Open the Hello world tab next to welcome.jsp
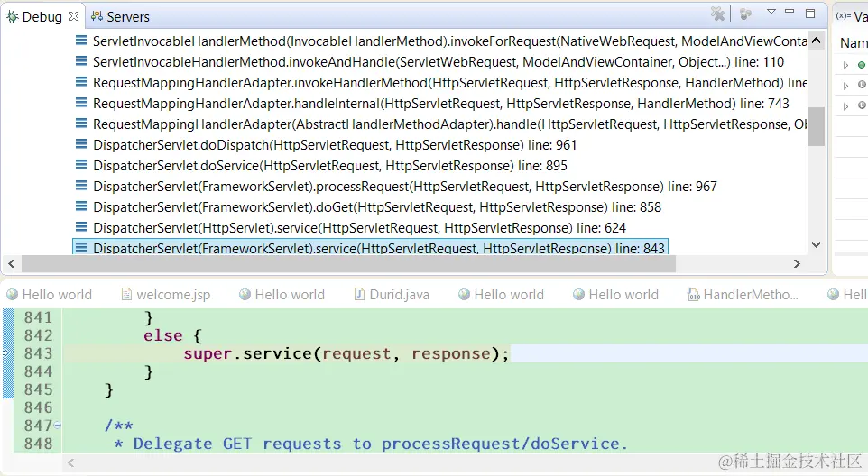This screenshot has width=868, height=476. click(x=282, y=295)
